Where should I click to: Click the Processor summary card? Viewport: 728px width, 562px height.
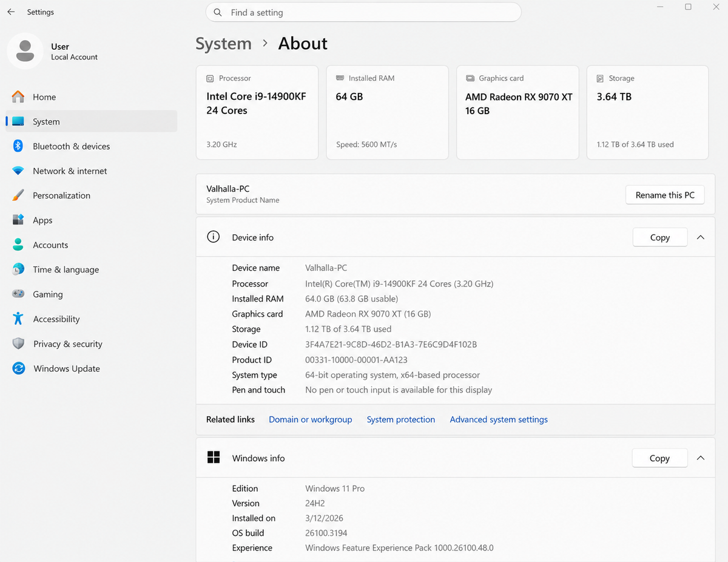coord(257,113)
